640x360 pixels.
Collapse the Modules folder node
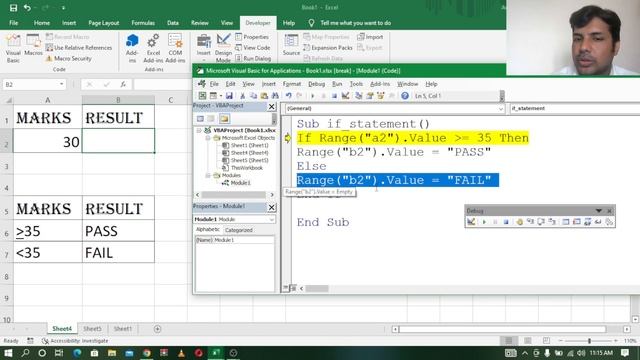coord(208,175)
